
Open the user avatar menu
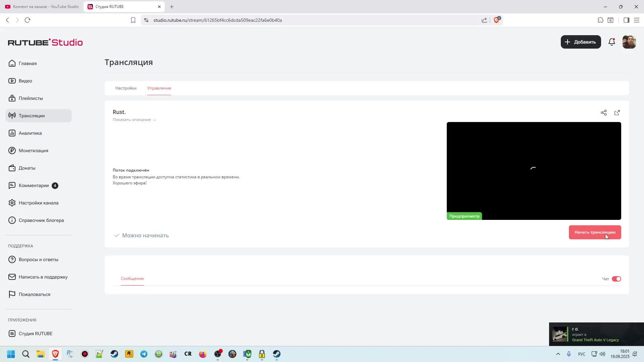click(629, 42)
